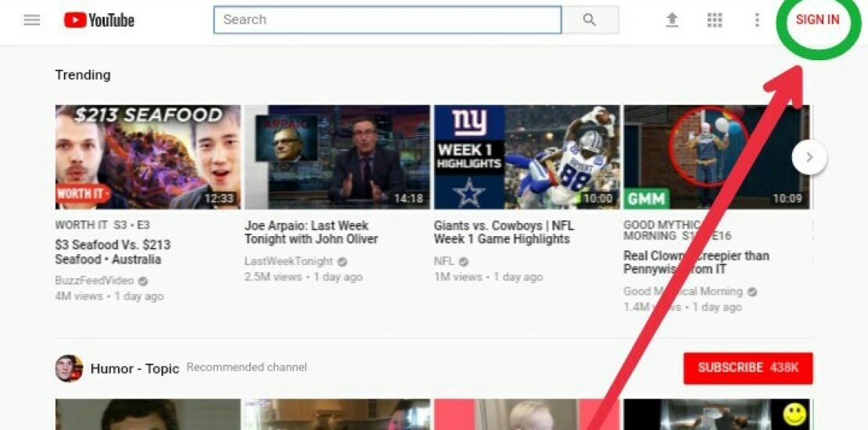868x430 pixels.
Task: Play the John Oliver Joe Arpaio thumbnail
Action: 337,156
